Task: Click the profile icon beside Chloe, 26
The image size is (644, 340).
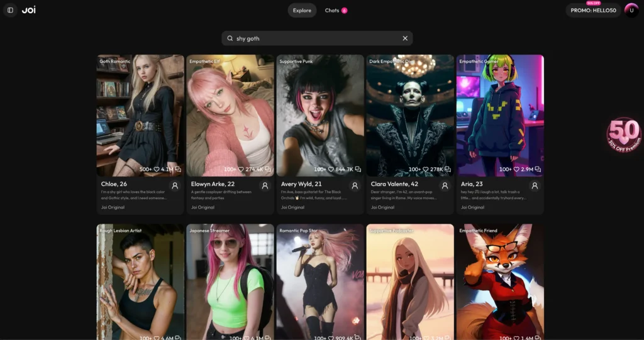Action: click(x=175, y=185)
